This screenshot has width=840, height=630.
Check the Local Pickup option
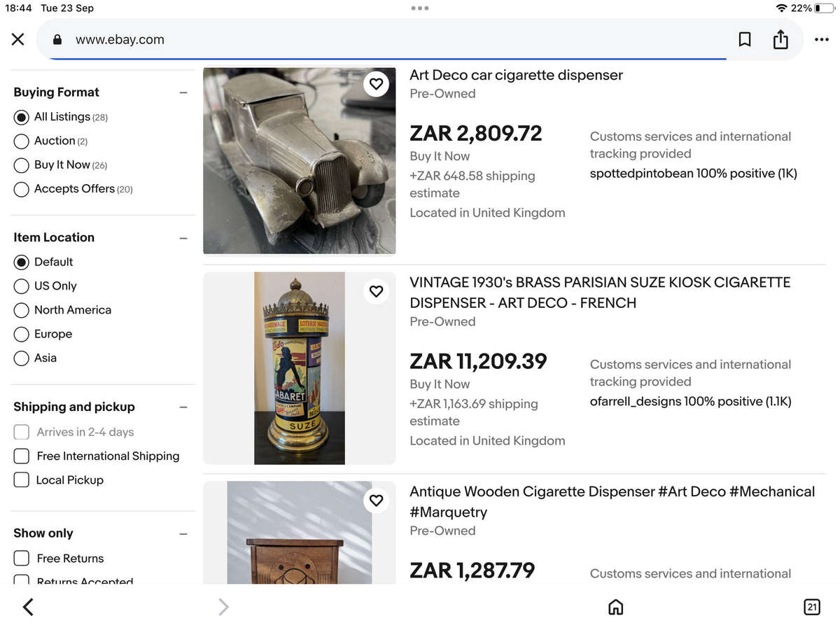click(x=22, y=480)
